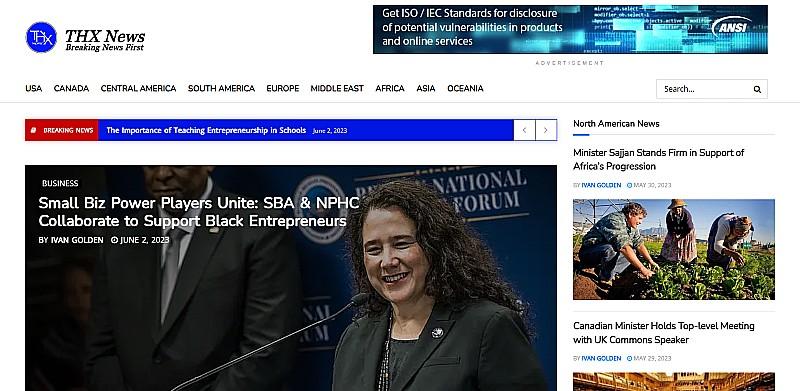Open the Asia menu item

pos(426,88)
